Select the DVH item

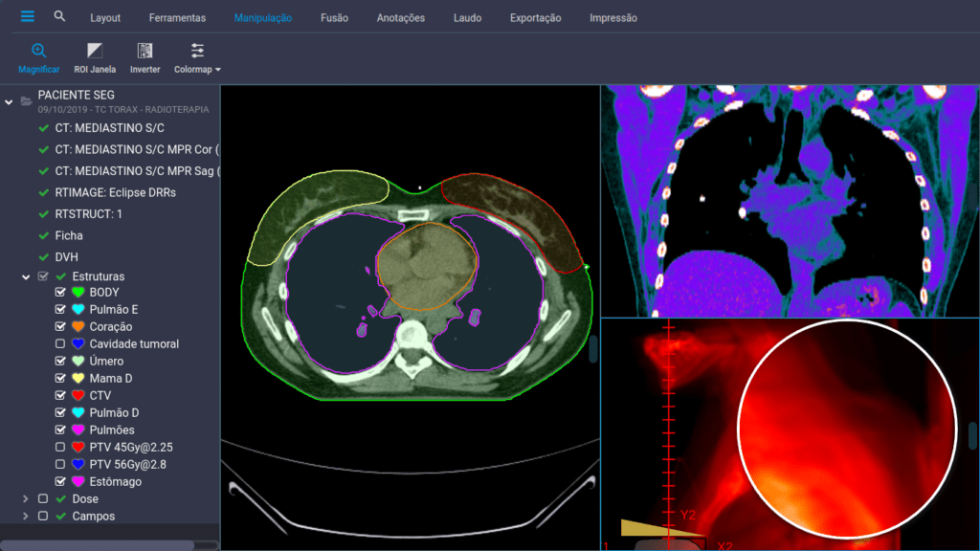pos(67,257)
